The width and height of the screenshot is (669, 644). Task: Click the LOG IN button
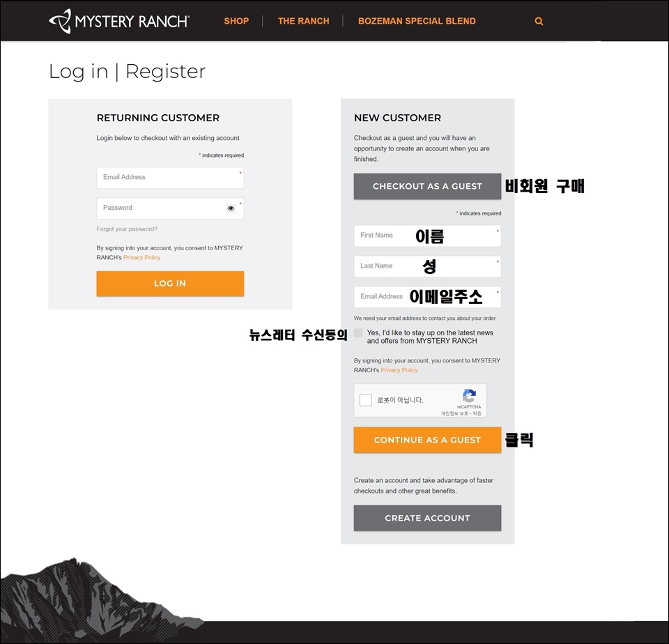click(170, 284)
